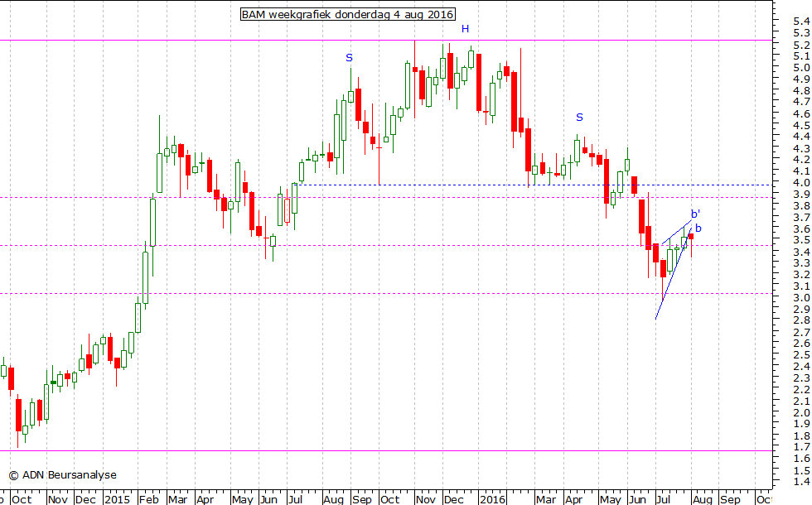Viewport: 812px width, 505px height.
Task: Click the 2.0 price level on the price axis
Action: tap(801, 413)
